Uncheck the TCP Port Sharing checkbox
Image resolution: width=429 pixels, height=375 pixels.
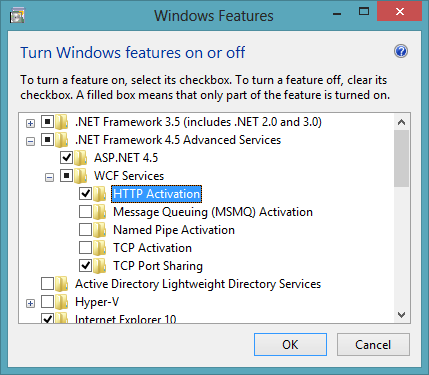[x=85, y=265]
